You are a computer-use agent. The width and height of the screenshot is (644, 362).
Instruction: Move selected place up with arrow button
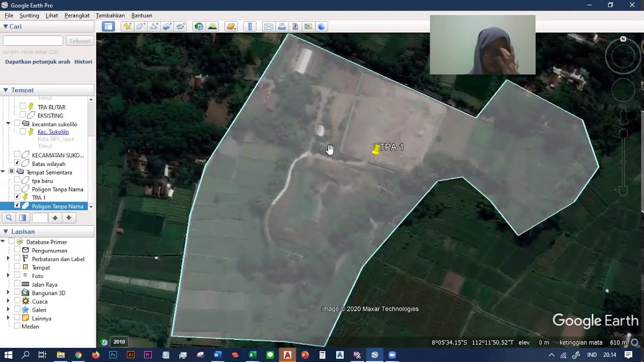pos(55,218)
